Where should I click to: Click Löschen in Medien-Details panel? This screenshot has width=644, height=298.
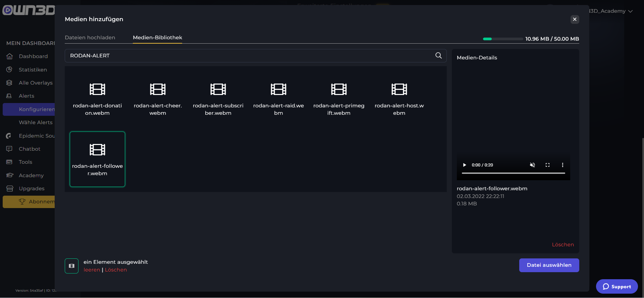click(563, 245)
